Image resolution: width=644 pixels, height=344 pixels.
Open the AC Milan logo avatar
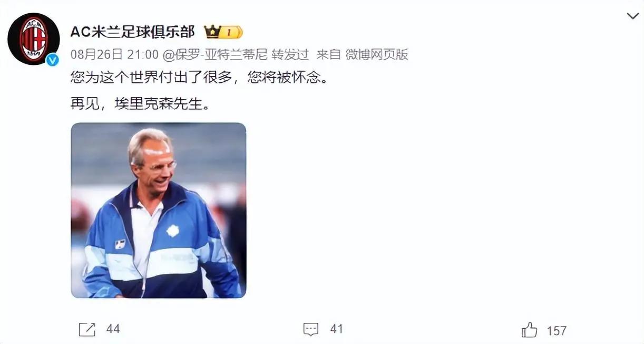click(x=33, y=39)
